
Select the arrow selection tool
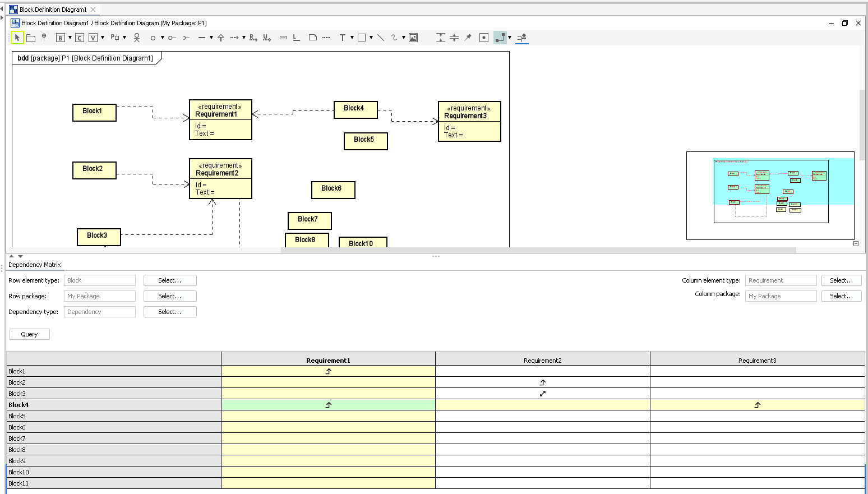[17, 38]
